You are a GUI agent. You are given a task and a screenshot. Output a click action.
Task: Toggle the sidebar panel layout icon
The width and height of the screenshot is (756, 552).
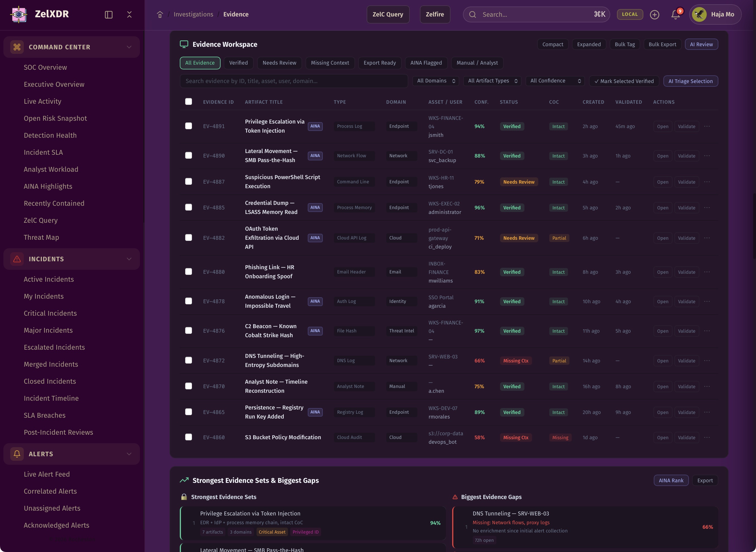(108, 14)
